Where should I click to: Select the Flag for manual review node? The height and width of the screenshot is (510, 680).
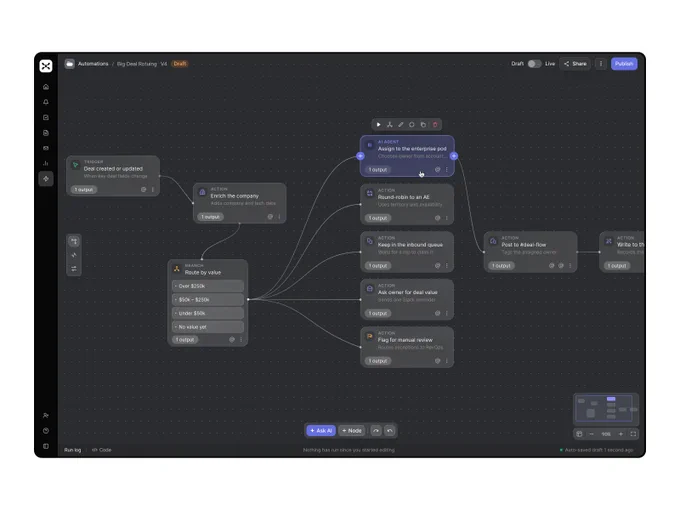tap(407, 347)
